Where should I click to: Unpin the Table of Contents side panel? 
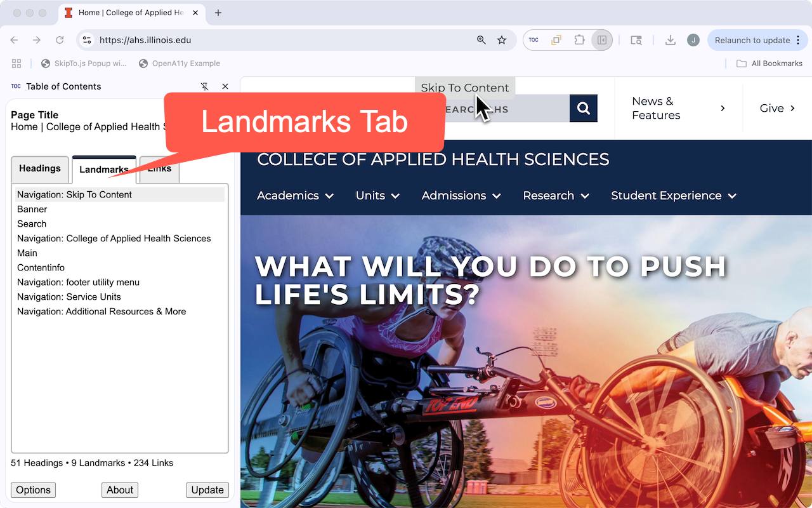click(204, 86)
